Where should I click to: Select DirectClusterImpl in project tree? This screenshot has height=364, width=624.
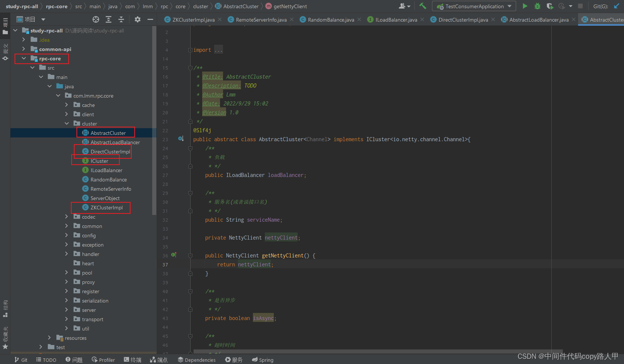click(110, 152)
